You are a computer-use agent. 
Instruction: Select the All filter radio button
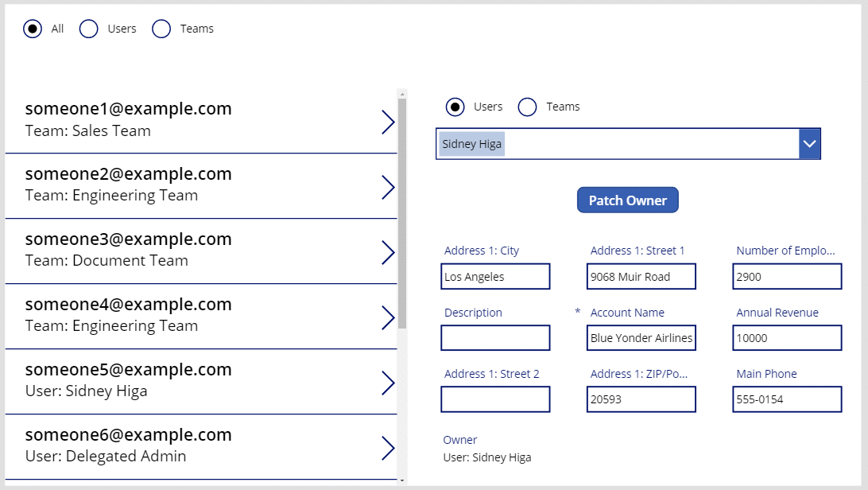coord(33,29)
